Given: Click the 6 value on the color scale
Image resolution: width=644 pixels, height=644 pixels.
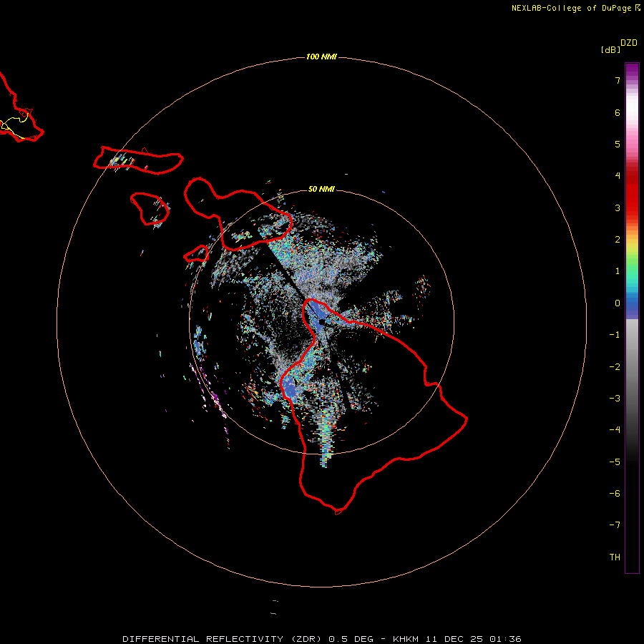Looking at the screenshot, I should 618,112.
